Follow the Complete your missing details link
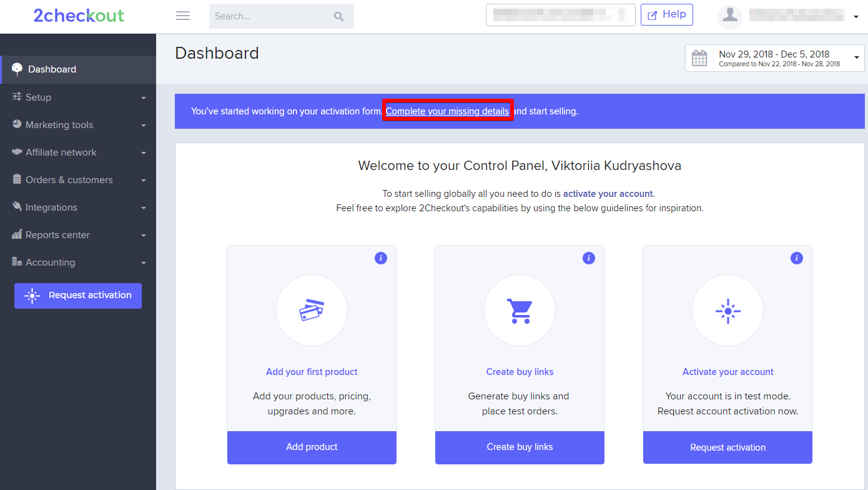Screen dimensions: 868x490 pyautogui.click(x=447, y=111)
